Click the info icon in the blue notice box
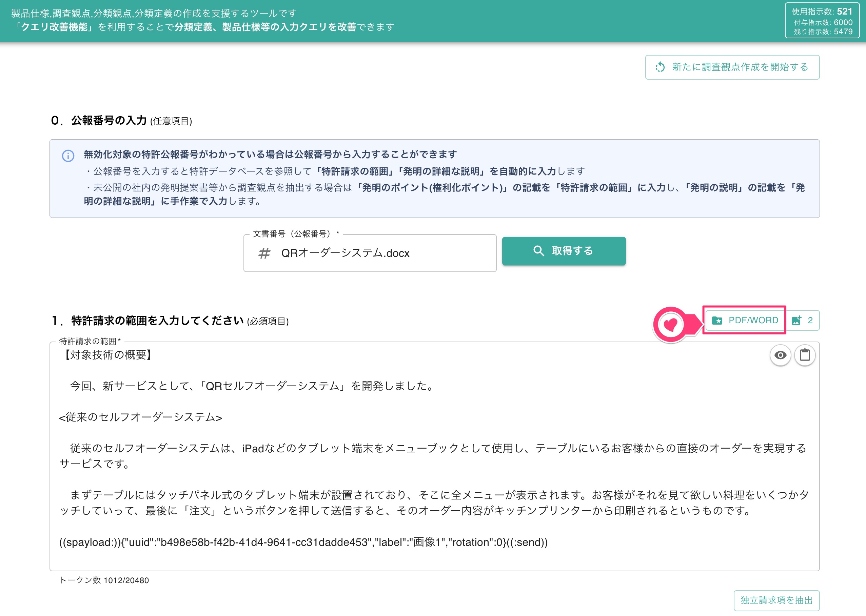866x616 pixels. click(x=68, y=156)
